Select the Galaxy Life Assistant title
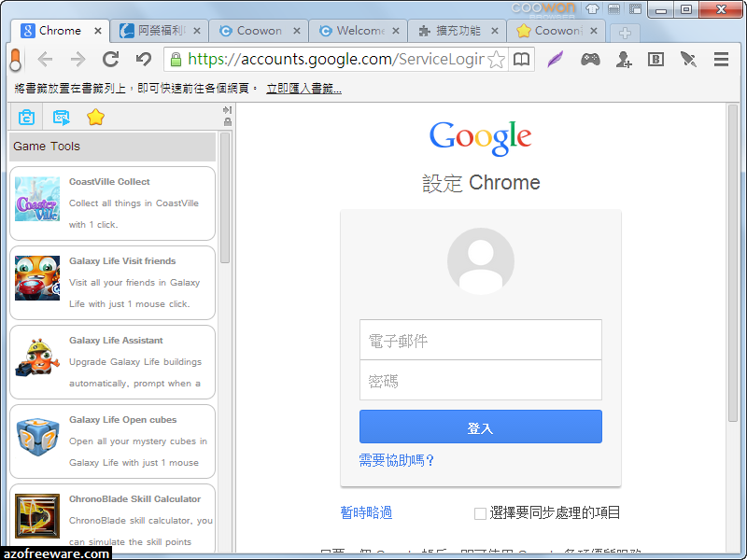 coord(116,341)
